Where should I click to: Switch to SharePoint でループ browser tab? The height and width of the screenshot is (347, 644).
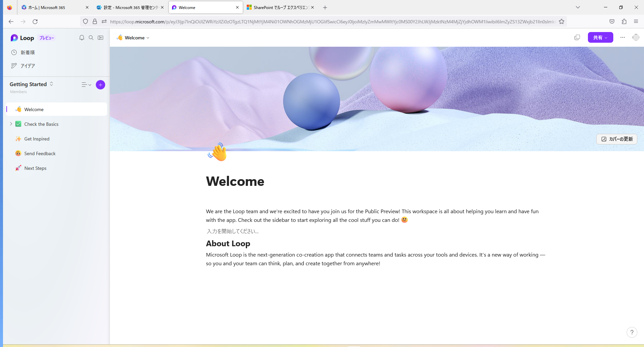[280, 7]
